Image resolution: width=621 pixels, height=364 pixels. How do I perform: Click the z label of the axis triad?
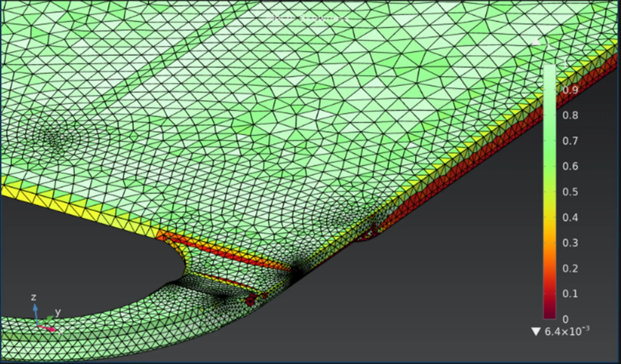[33, 297]
